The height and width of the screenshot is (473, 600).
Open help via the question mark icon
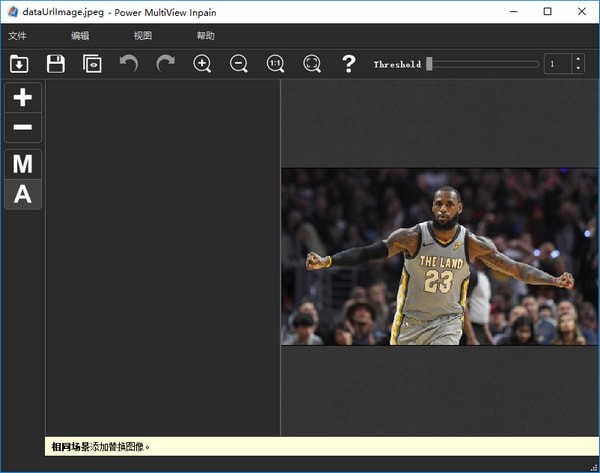click(x=348, y=64)
